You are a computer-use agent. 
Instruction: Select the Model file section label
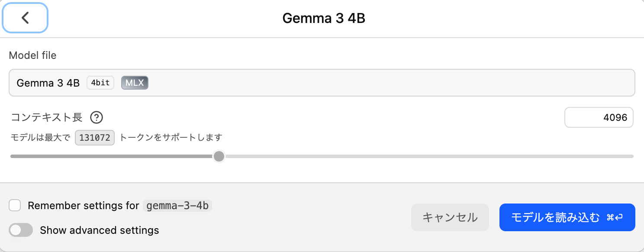pyautogui.click(x=32, y=55)
